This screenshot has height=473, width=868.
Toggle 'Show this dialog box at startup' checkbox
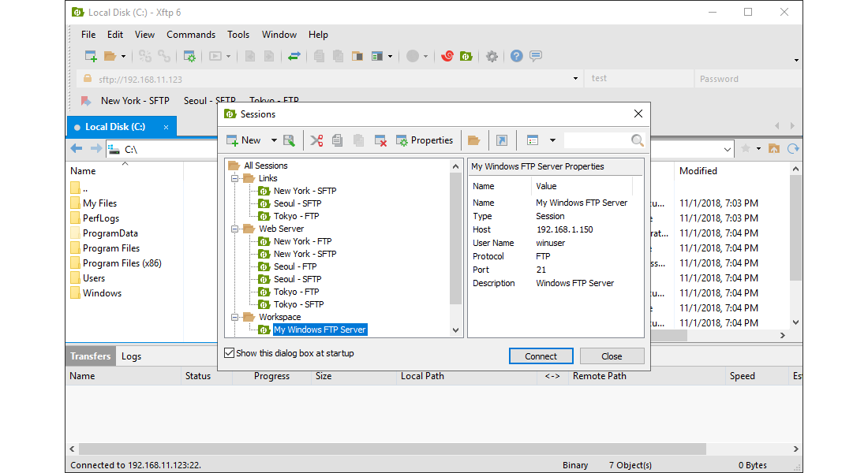(x=230, y=353)
